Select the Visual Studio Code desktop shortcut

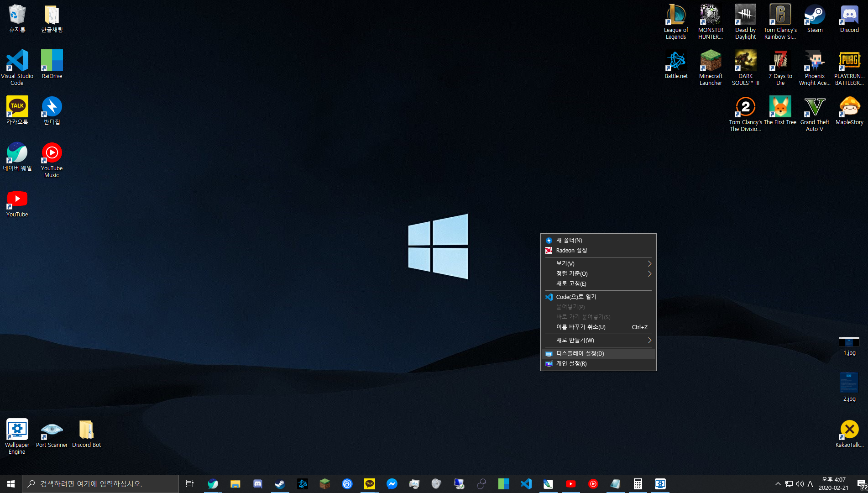click(x=17, y=68)
